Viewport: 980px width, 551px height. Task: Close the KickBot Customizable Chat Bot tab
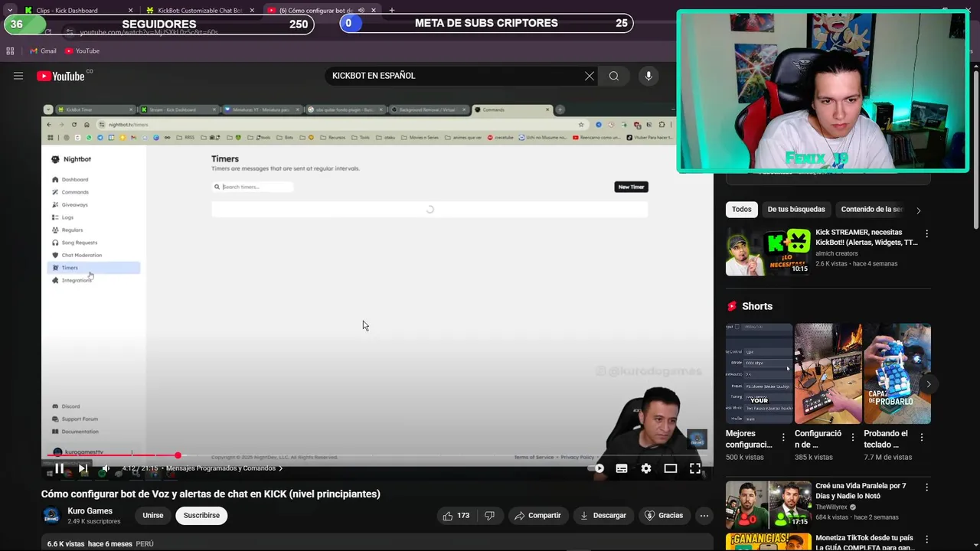tap(252, 11)
